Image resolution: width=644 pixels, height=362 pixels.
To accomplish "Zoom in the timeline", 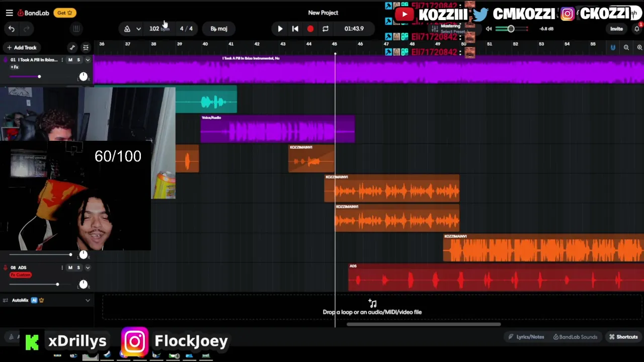I will (639, 47).
